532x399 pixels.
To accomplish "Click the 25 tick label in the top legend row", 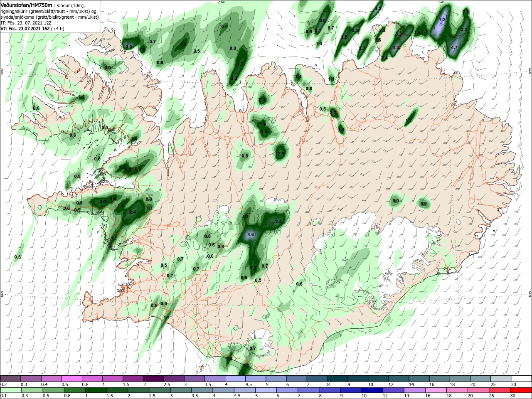I will [x=493, y=384].
